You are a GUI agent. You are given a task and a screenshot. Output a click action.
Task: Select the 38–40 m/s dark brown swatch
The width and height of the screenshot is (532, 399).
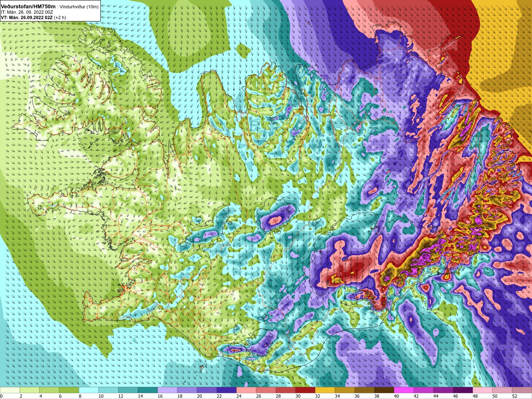[x=384, y=390]
